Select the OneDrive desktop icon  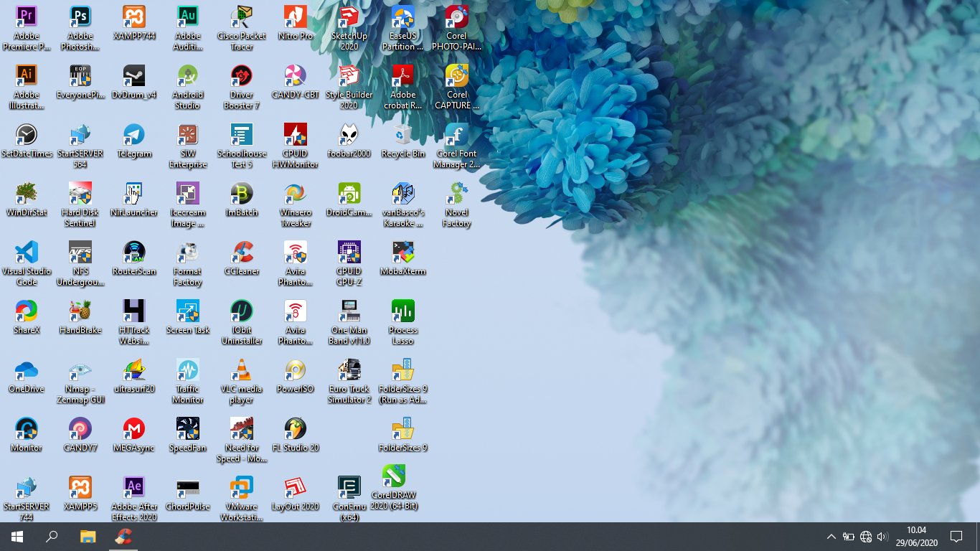pos(27,376)
